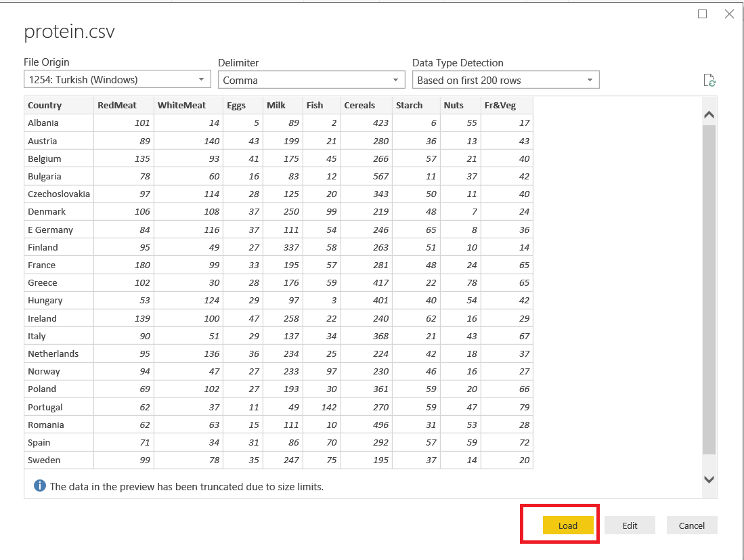Open the Data Type Detection dropdown
The height and width of the screenshot is (560, 744).
(506, 80)
